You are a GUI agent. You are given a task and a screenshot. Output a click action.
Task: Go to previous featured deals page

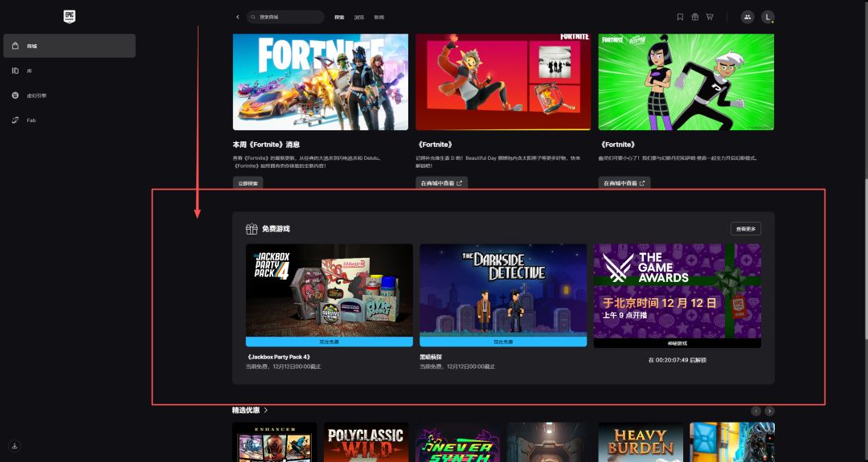point(755,411)
